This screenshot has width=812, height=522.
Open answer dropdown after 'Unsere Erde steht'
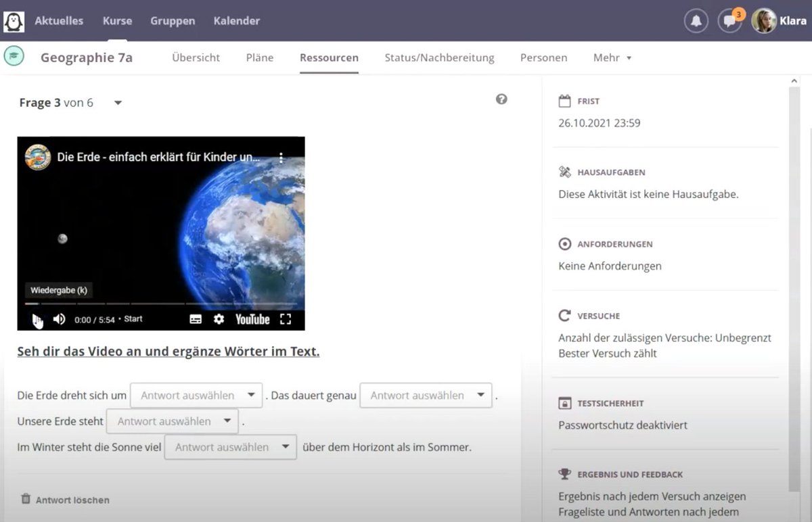[x=173, y=421]
